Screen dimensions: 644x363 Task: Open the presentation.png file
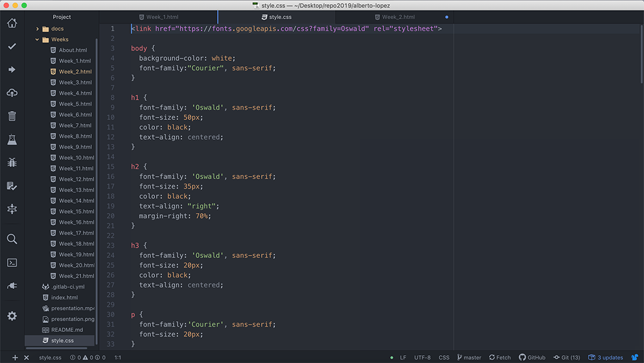click(68, 319)
